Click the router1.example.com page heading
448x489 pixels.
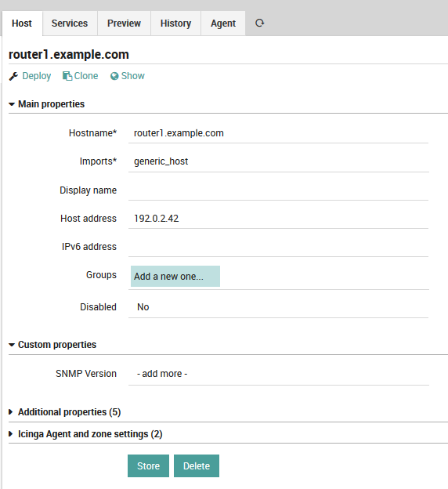point(69,55)
